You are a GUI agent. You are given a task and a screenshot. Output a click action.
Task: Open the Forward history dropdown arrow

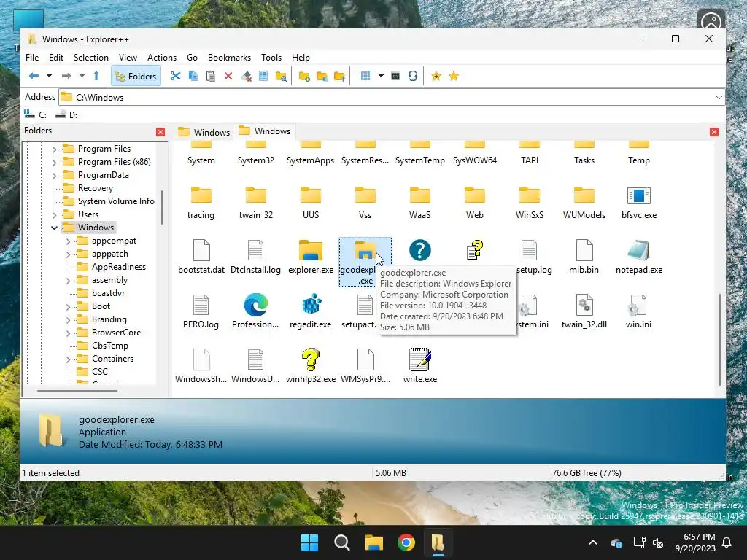(82, 76)
